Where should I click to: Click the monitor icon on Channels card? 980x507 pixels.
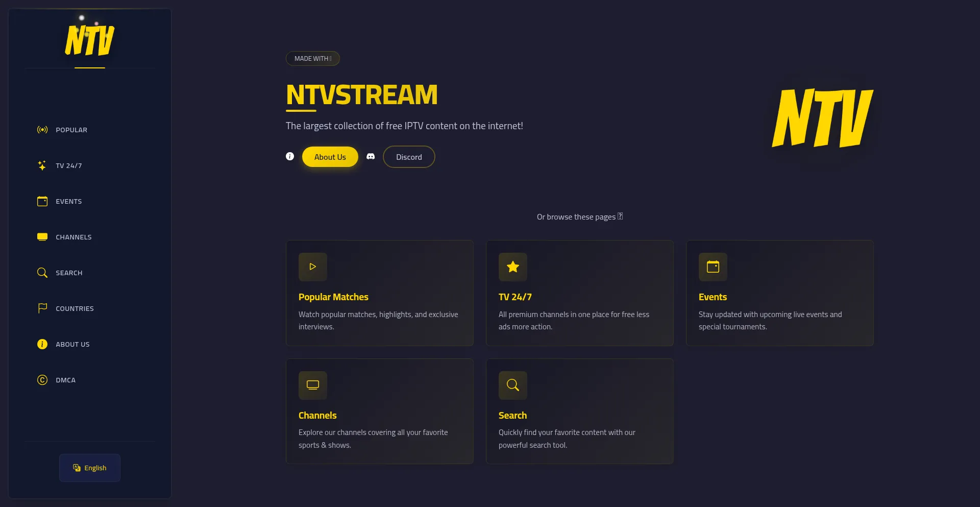[313, 385]
